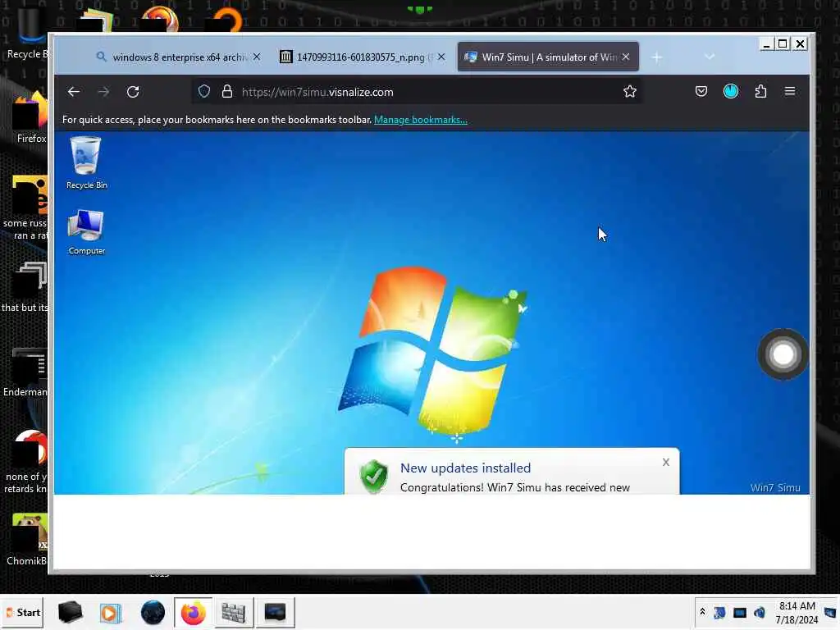Select the host desktop Firefox shortcut
The height and width of the screenshot is (630, 840).
[x=30, y=118]
